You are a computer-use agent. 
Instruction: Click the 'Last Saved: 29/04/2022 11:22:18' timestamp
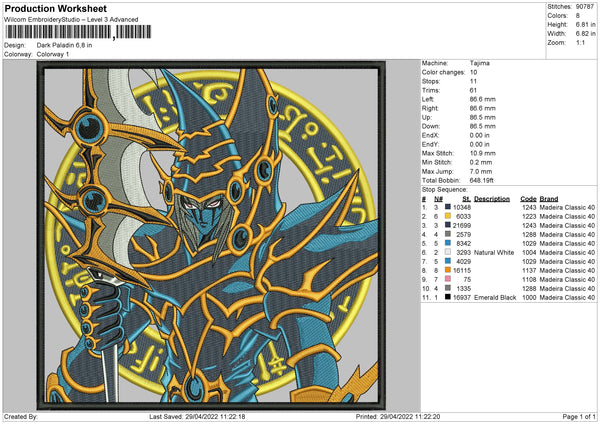(x=197, y=417)
